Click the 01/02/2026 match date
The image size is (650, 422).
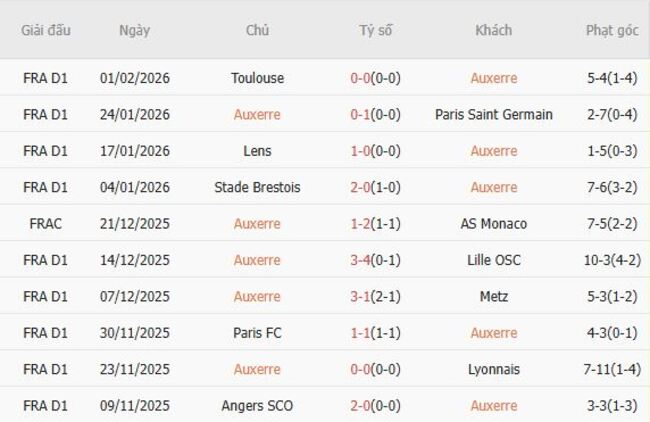tap(135, 78)
